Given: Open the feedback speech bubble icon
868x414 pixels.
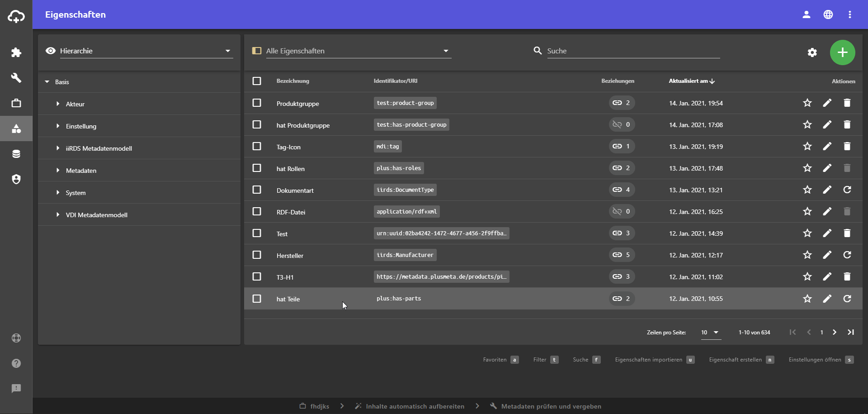Looking at the screenshot, I should [16, 389].
